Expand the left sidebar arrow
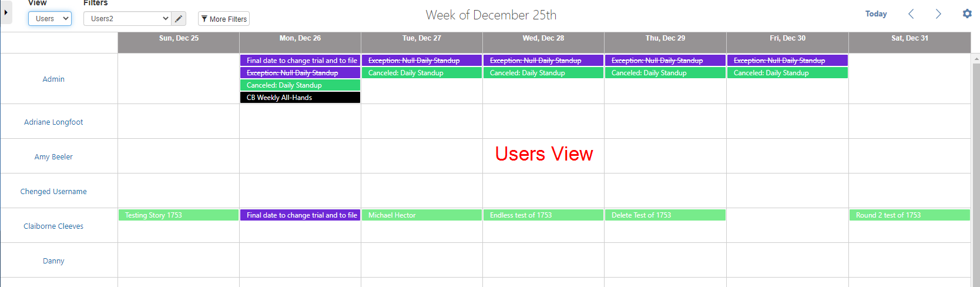This screenshot has height=287, width=980. tap(6, 12)
